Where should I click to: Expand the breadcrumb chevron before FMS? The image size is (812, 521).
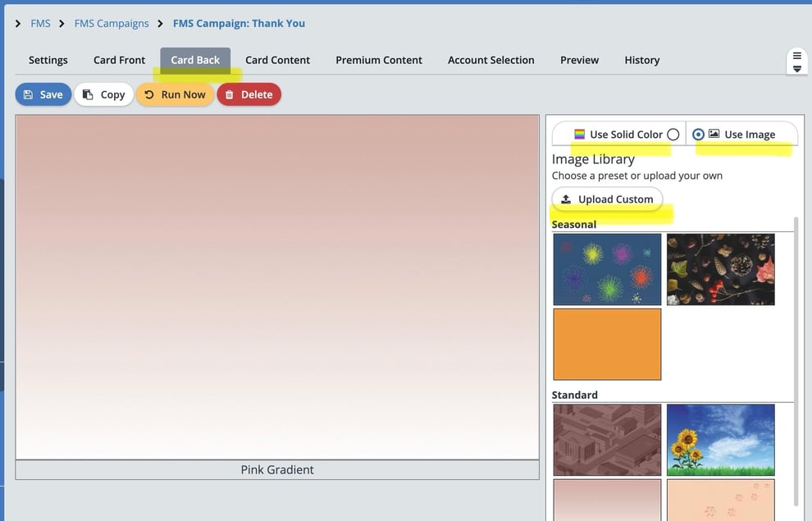pyautogui.click(x=18, y=23)
